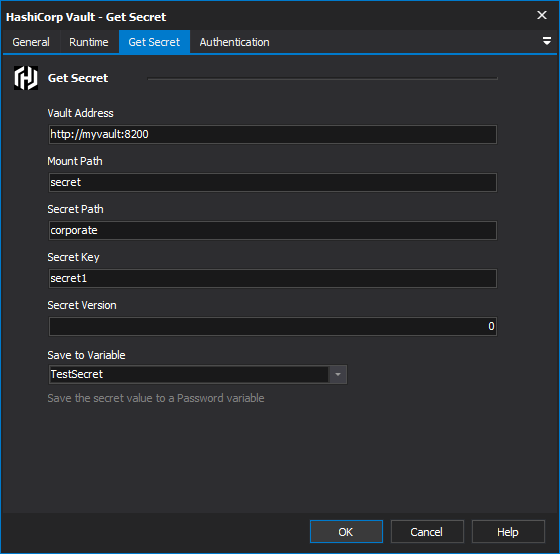
Task: Click the Save to Variable label
Action: 86,355
